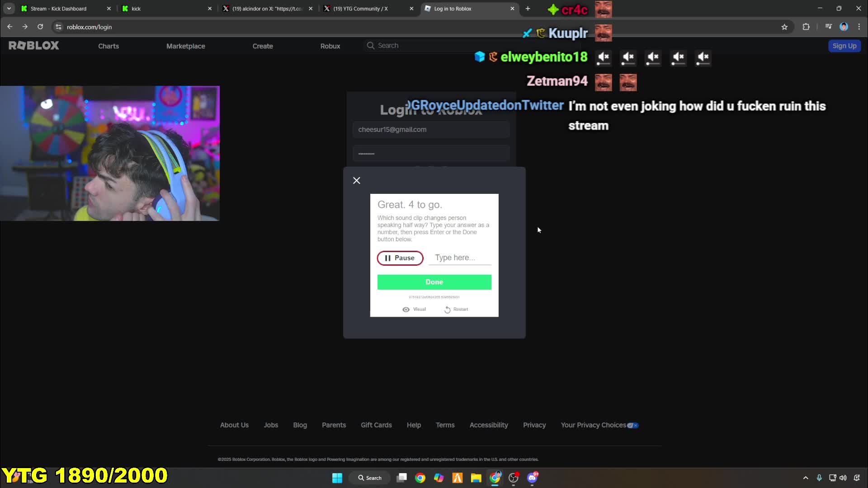Go forward to next page
The height and width of the screenshot is (488, 868).
coord(25,27)
